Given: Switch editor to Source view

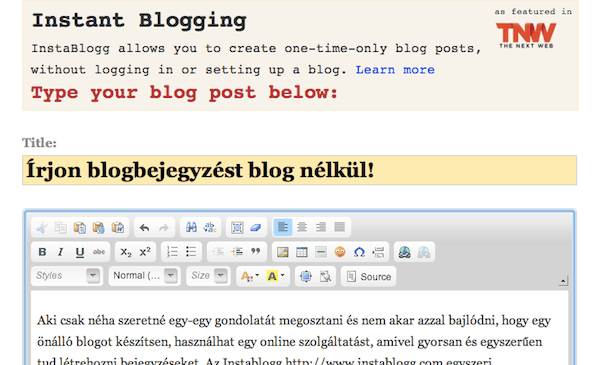Looking at the screenshot, I should tap(368, 276).
